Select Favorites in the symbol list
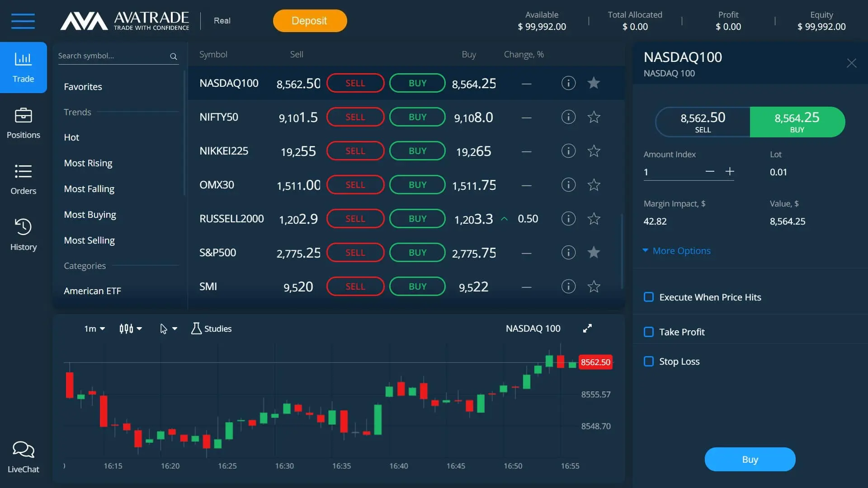 (x=83, y=87)
